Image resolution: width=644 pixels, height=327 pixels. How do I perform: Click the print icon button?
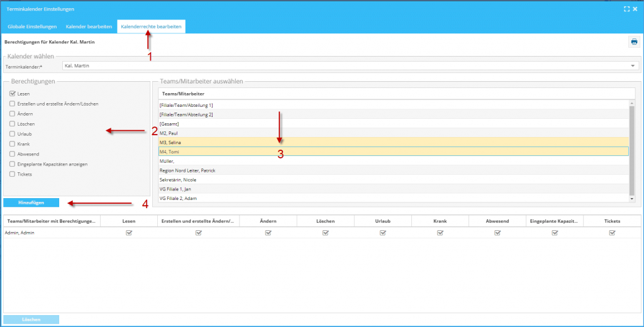[x=633, y=42]
